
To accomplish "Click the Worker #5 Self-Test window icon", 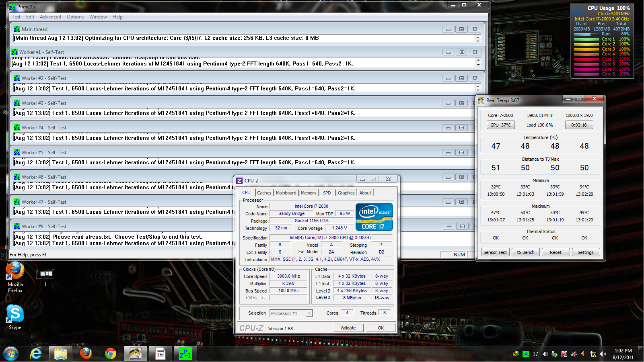I will click(x=16, y=153).
